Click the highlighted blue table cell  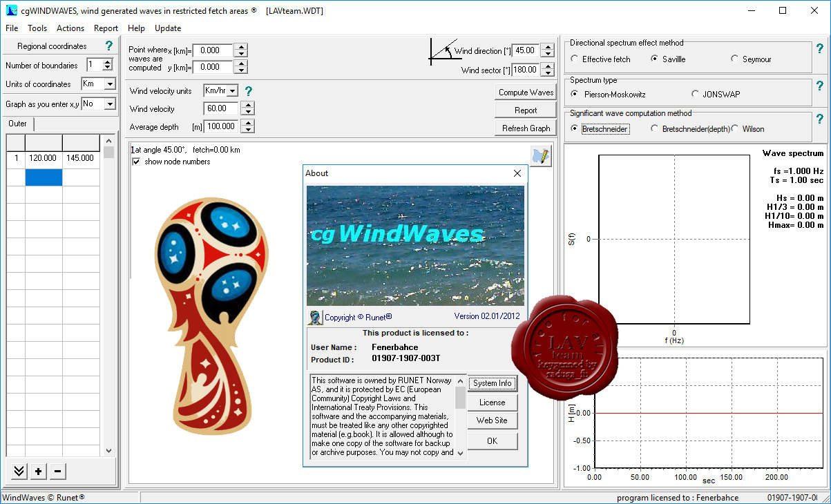(x=44, y=177)
